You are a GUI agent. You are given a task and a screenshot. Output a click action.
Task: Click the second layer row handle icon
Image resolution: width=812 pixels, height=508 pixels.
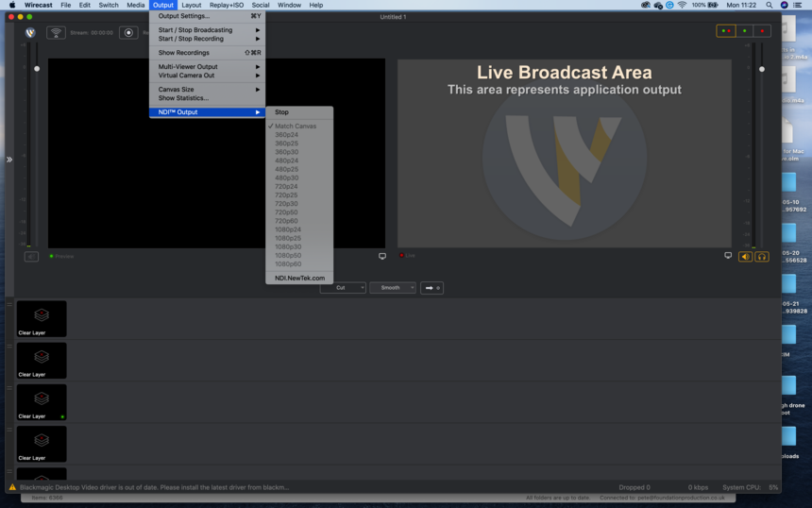(x=9, y=346)
